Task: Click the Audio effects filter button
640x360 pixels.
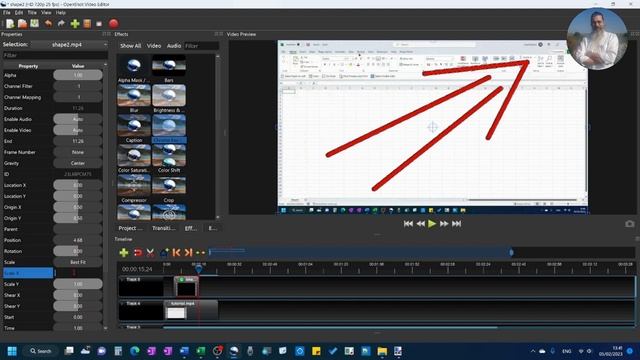Action: click(x=174, y=46)
